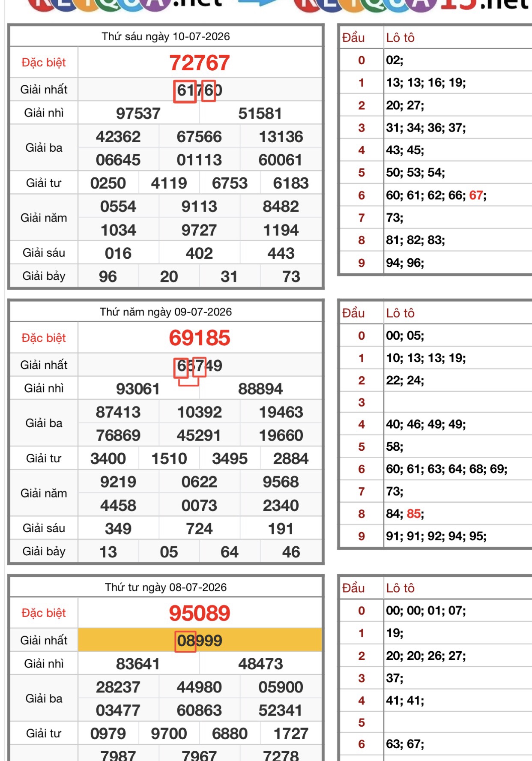Viewport: 532px width, 761px height.
Task: Select the special prize number 95089
Action: click(x=200, y=613)
